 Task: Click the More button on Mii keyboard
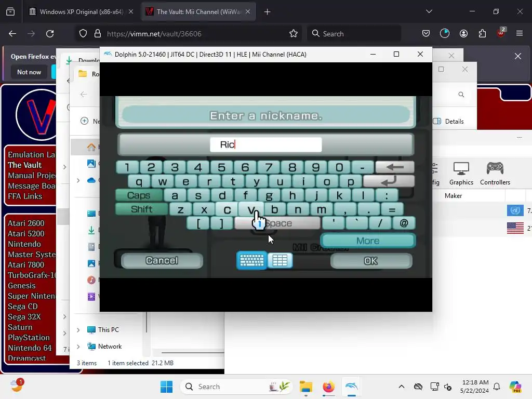pyautogui.click(x=368, y=241)
